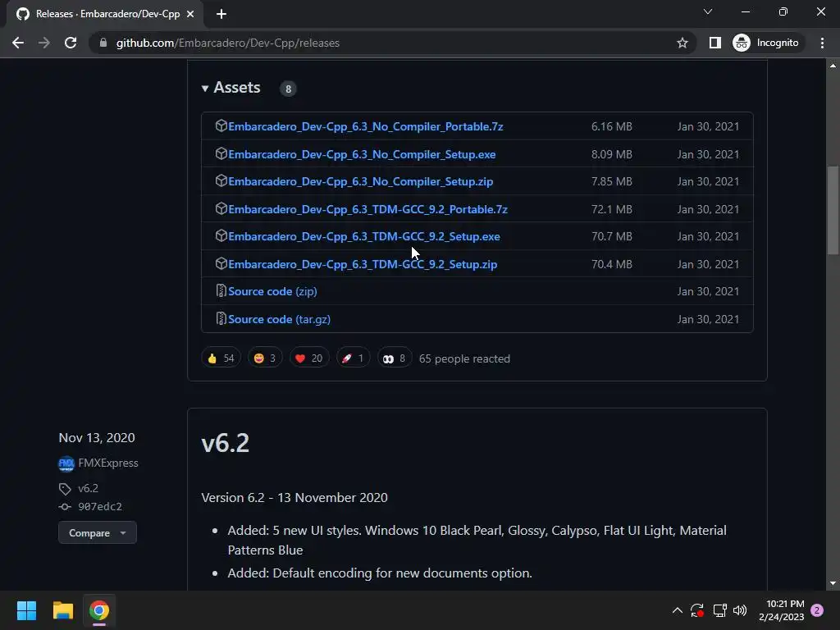
Task: Toggle Chrome side panel
Action: pyautogui.click(x=715, y=43)
